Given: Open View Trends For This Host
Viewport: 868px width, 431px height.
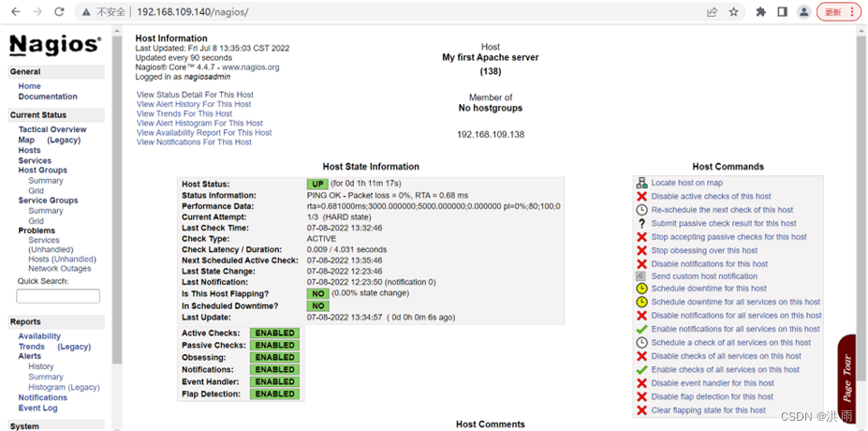Looking at the screenshot, I should (x=184, y=113).
